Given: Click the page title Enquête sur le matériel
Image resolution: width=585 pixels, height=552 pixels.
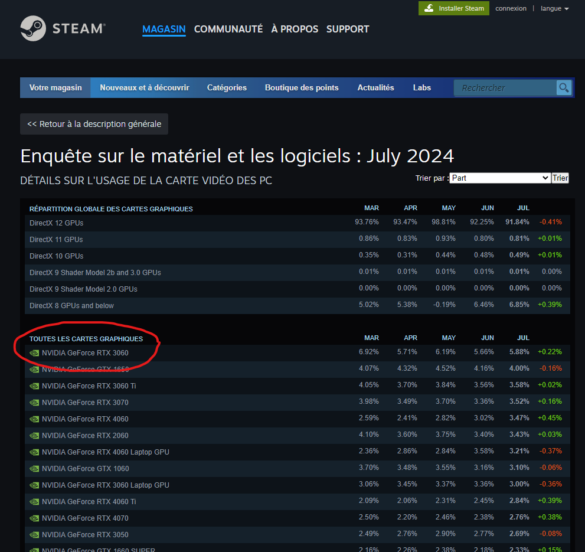Looking at the screenshot, I should click(237, 156).
